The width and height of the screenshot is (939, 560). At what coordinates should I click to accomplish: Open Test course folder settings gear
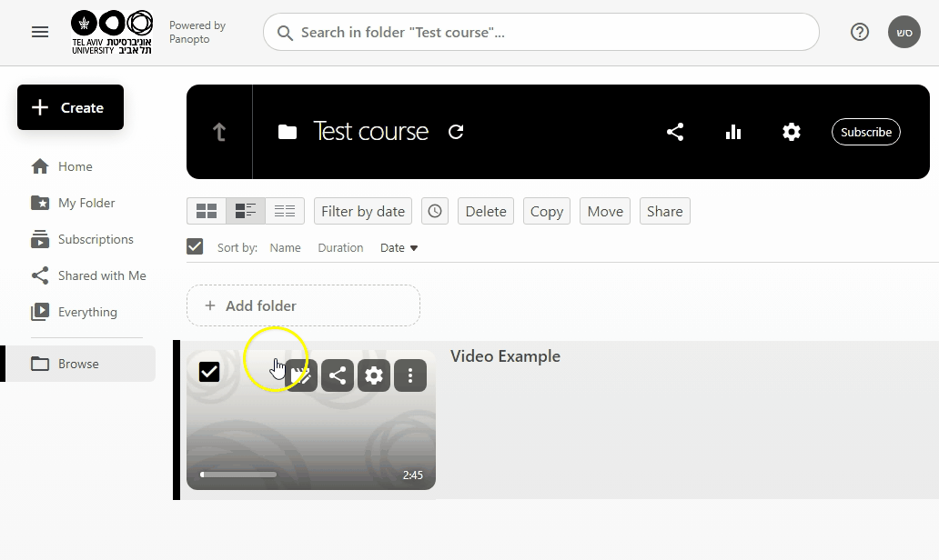(x=791, y=132)
